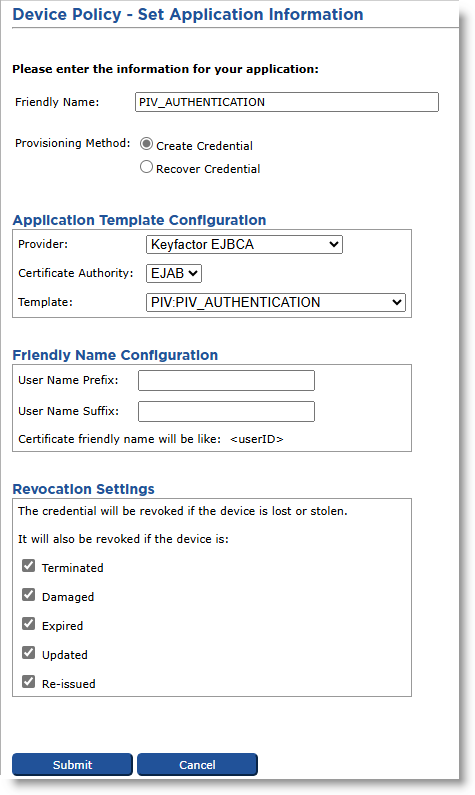Cancel the device policy form
Image resolution: width=475 pixels, height=795 pixels.
coord(197,765)
